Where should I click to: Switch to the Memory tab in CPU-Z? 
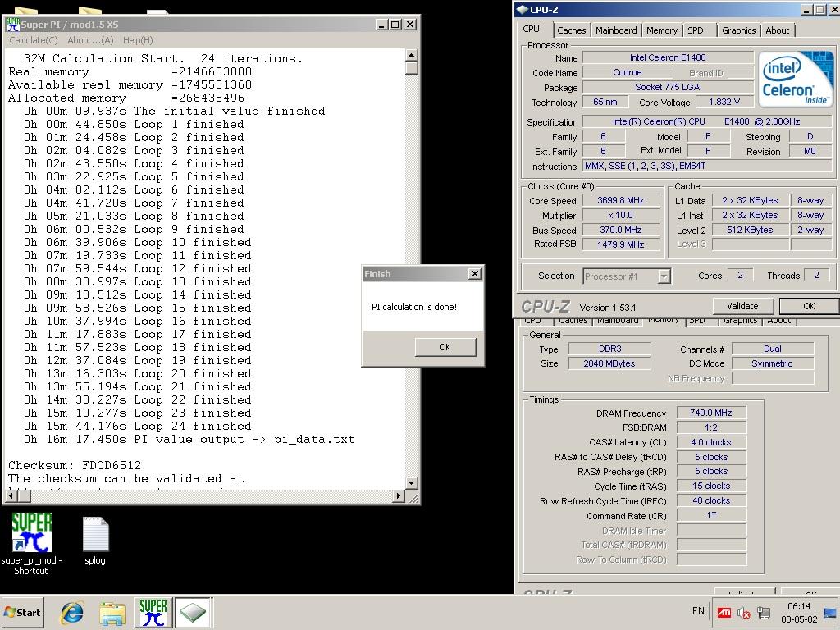662,30
